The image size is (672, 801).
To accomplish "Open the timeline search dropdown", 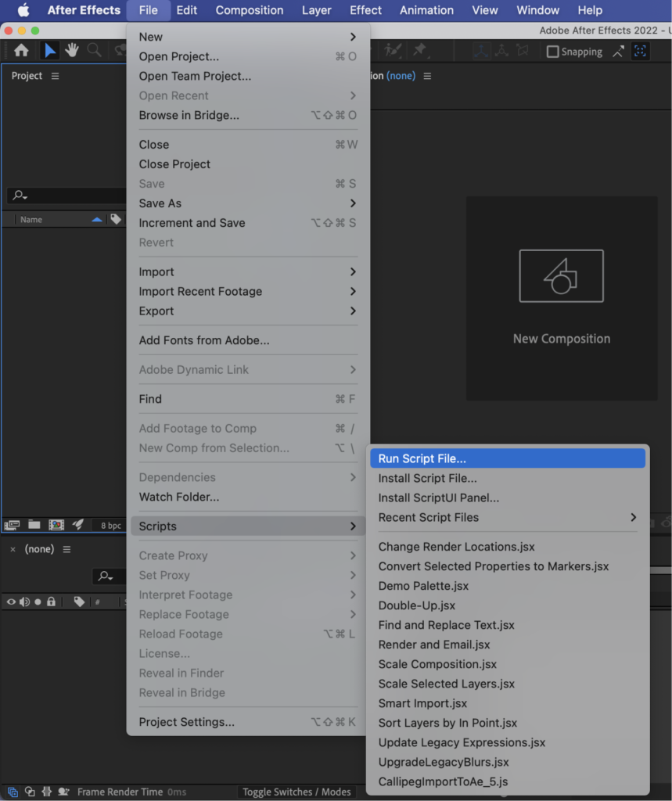I will coord(106,577).
